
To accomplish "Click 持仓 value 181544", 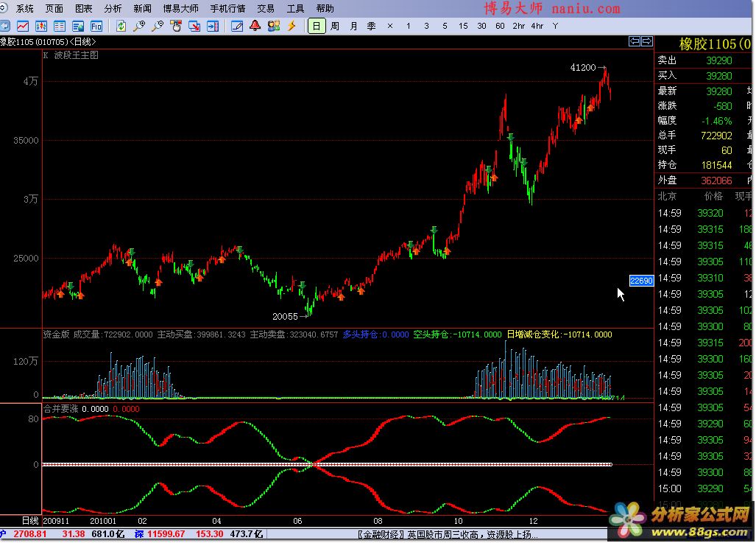I will tap(716, 165).
